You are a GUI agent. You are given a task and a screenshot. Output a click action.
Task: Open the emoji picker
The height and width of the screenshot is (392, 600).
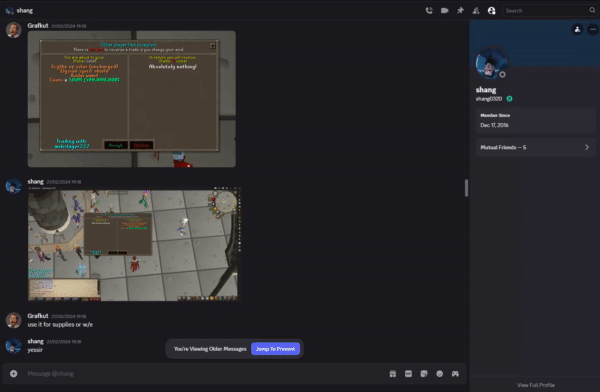[x=440, y=374]
